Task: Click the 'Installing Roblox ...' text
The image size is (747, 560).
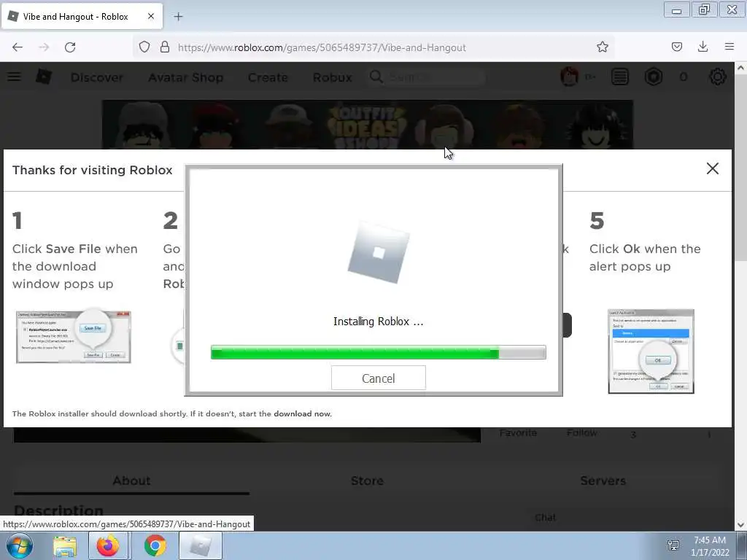Action: click(379, 322)
